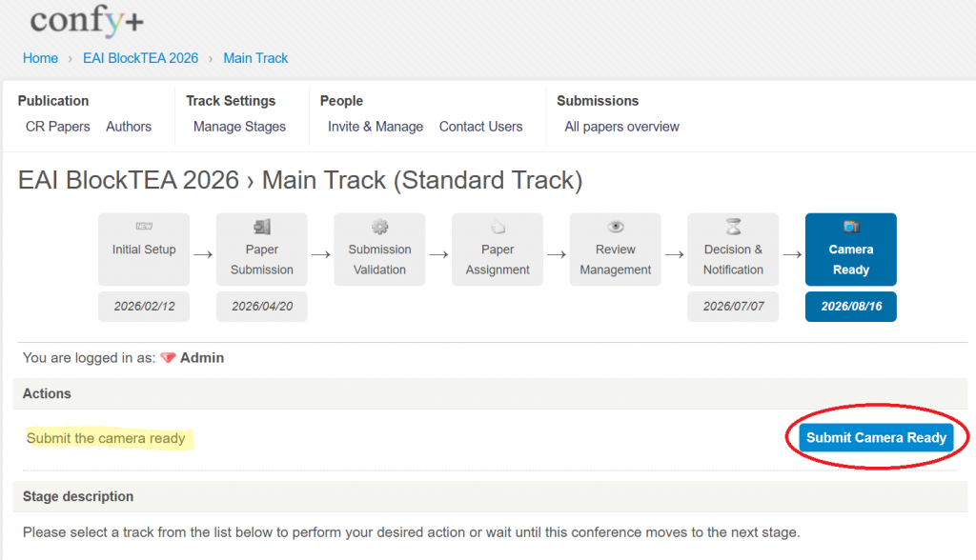The width and height of the screenshot is (976, 560).
Task: Open Invite & Manage under People
Action: [x=376, y=127]
